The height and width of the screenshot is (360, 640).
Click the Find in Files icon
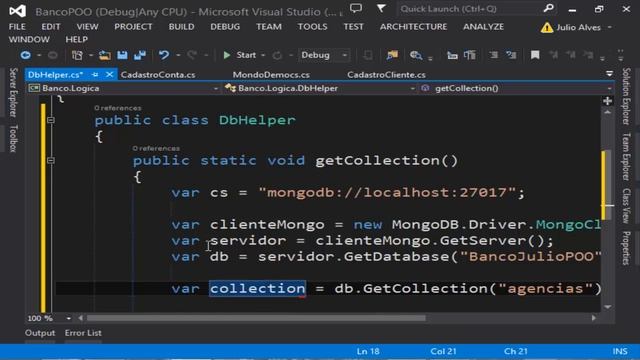click(x=416, y=55)
